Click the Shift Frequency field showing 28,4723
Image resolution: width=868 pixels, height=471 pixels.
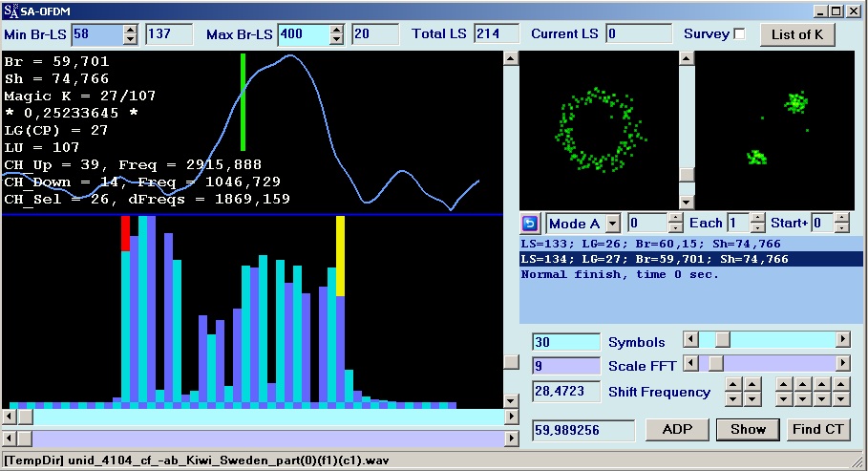point(566,391)
